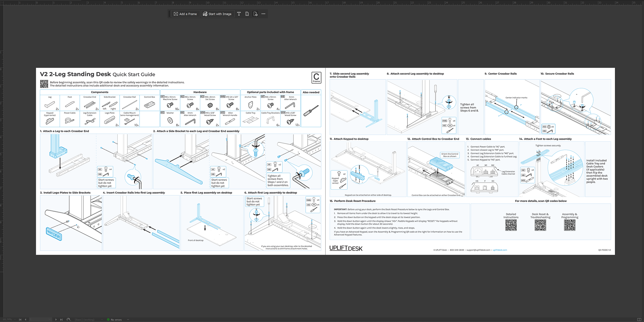The width and height of the screenshot is (644, 322).
Task: Click the '15. Perform Desk Reset Procedure' heading
Action: [x=353, y=201]
